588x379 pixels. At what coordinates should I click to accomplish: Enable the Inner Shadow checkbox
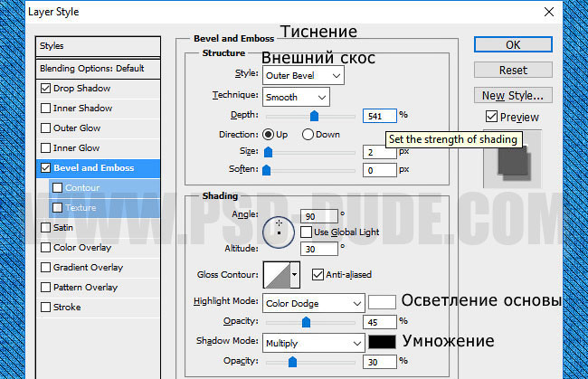(45, 108)
